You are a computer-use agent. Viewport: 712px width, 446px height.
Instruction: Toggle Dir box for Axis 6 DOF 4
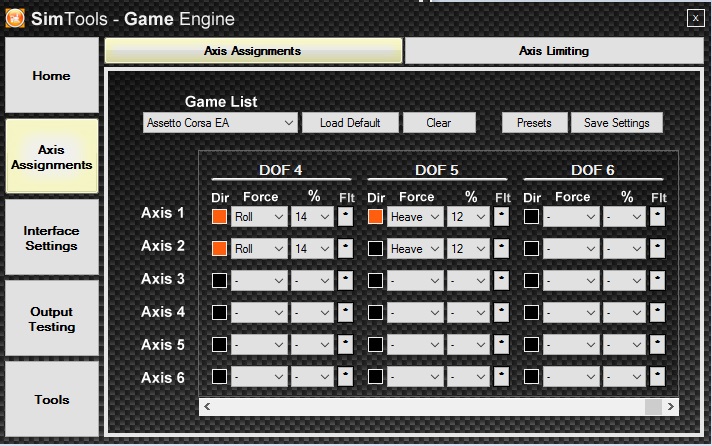(x=219, y=377)
